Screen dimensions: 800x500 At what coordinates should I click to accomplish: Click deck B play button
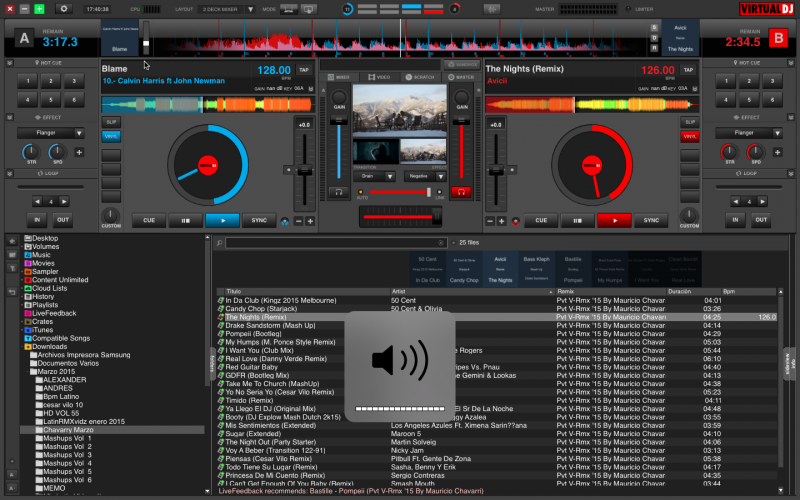tap(614, 220)
